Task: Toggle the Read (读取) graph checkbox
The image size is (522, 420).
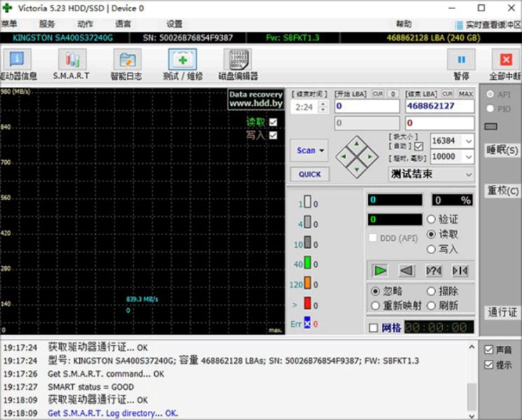Action: (273, 122)
